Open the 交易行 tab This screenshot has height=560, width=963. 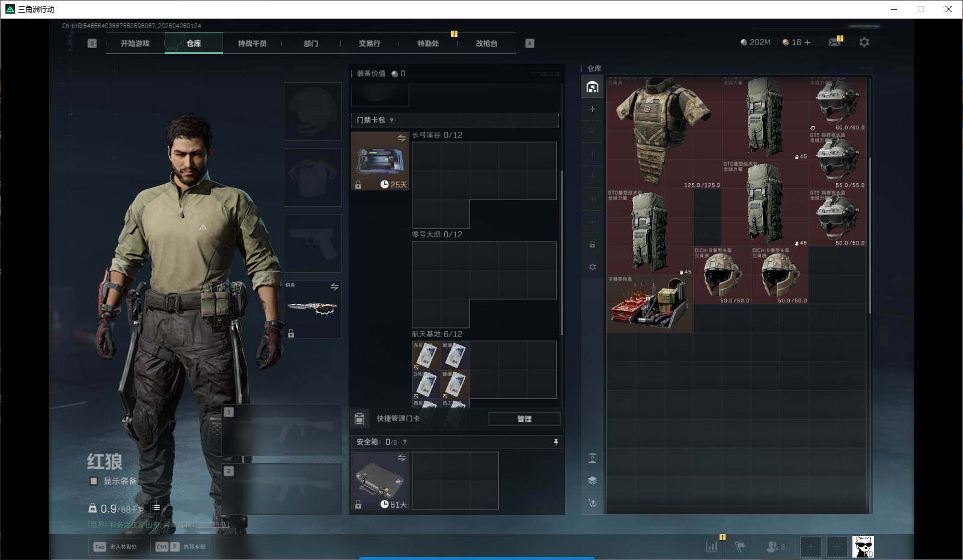369,43
